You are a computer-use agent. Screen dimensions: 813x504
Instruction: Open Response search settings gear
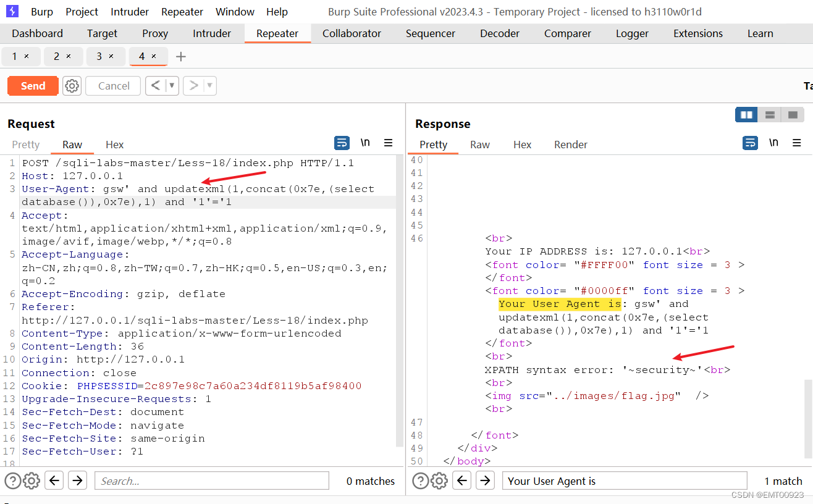(439, 481)
